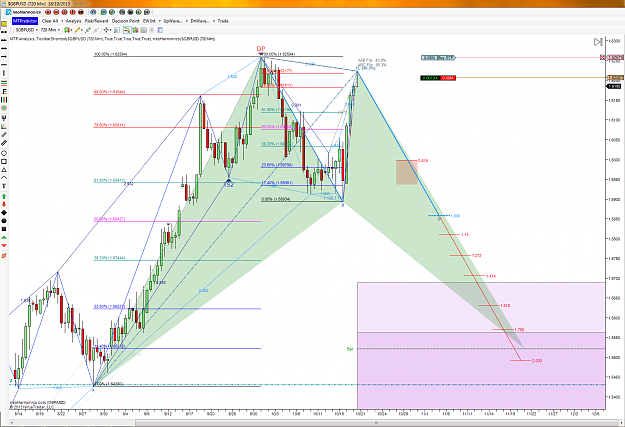This screenshot has width=625, height=427.
Task: Cancel the order with the red X
Action: 603,57
